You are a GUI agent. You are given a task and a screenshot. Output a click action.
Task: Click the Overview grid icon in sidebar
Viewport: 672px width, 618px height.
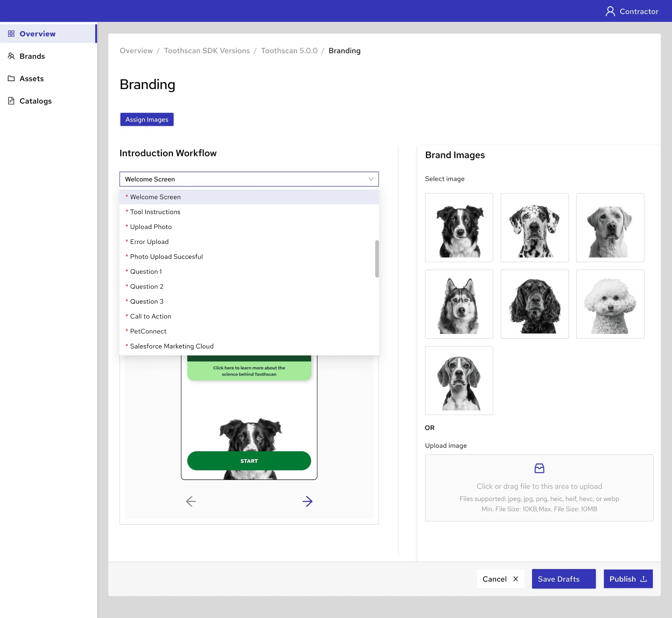[x=11, y=34]
